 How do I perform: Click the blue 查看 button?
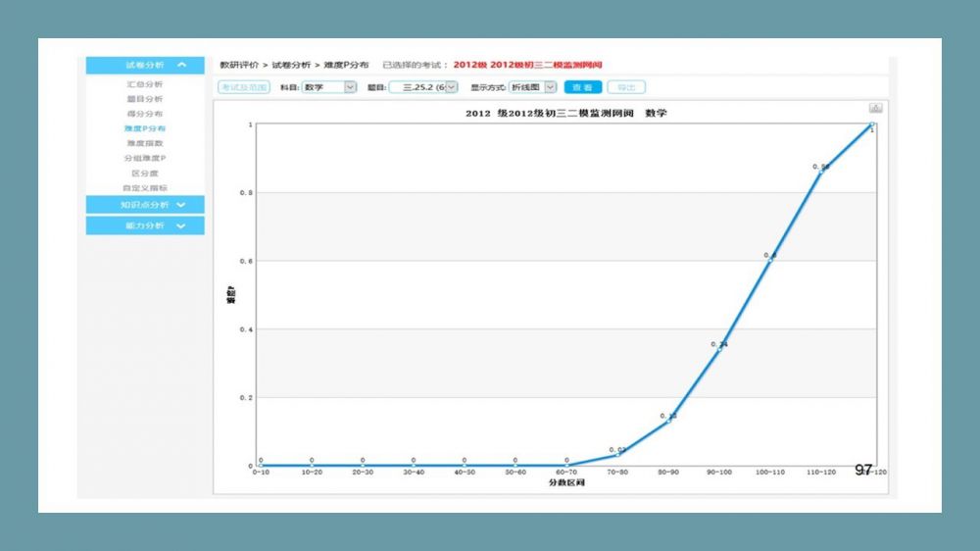tap(582, 87)
